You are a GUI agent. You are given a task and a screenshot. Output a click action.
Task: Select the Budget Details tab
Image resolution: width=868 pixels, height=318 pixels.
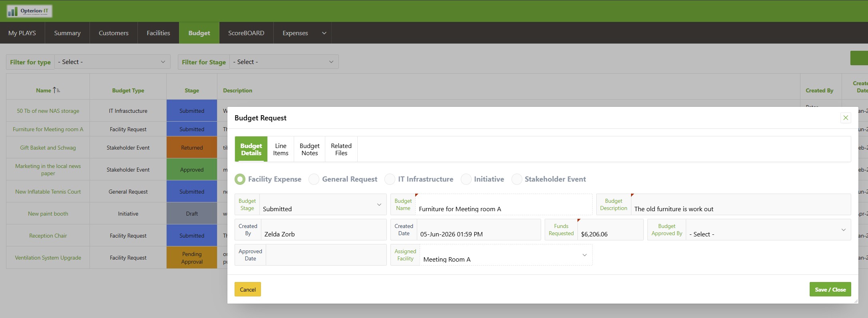click(x=251, y=149)
